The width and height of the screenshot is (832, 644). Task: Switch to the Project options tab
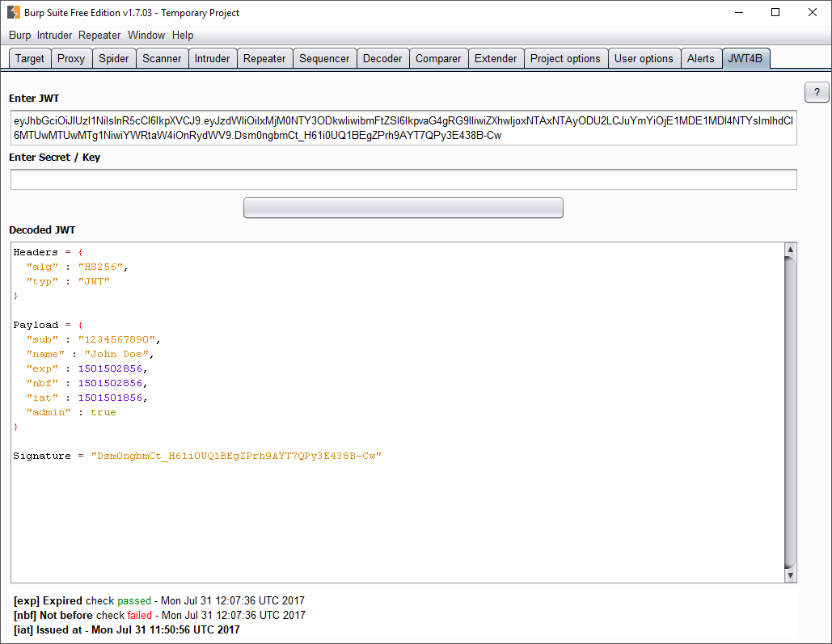565,58
